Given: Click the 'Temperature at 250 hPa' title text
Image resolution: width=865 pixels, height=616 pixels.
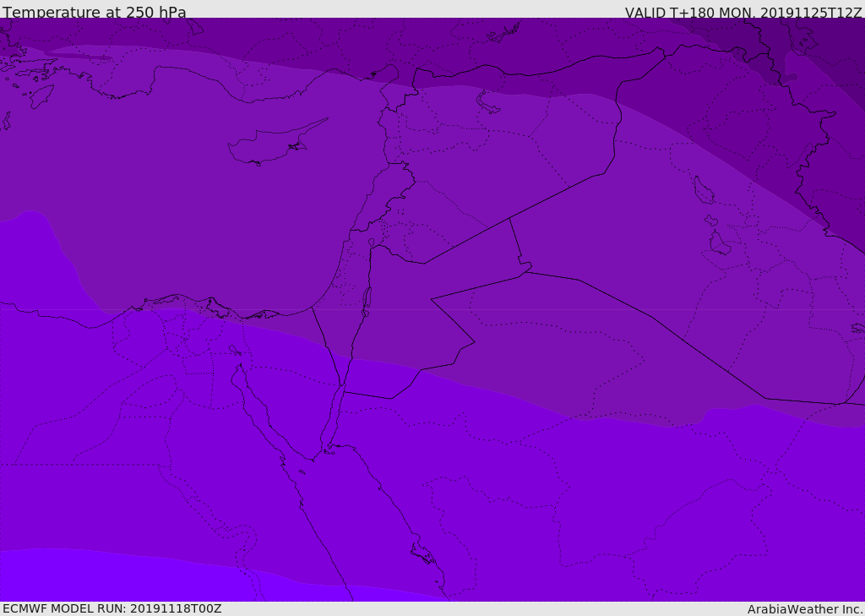Looking at the screenshot, I should [x=95, y=12].
